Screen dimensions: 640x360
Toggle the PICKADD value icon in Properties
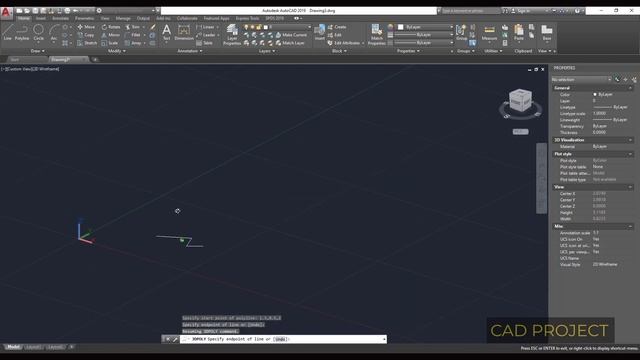point(618,80)
